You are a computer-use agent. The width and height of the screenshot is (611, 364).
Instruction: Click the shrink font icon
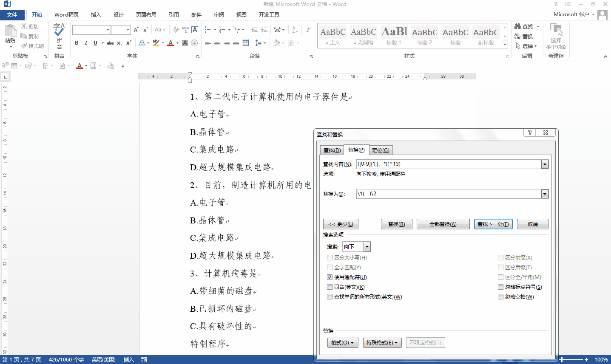pyautogui.click(x=145, y=30)
